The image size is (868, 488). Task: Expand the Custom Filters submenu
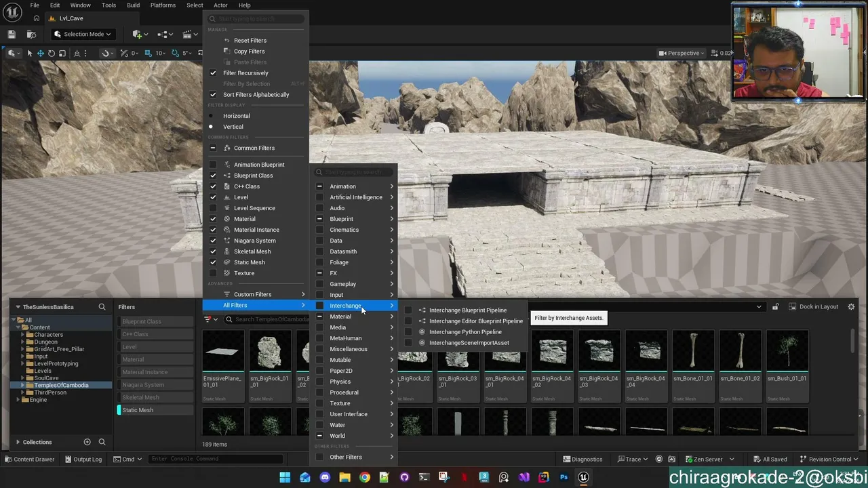[256, 295]
